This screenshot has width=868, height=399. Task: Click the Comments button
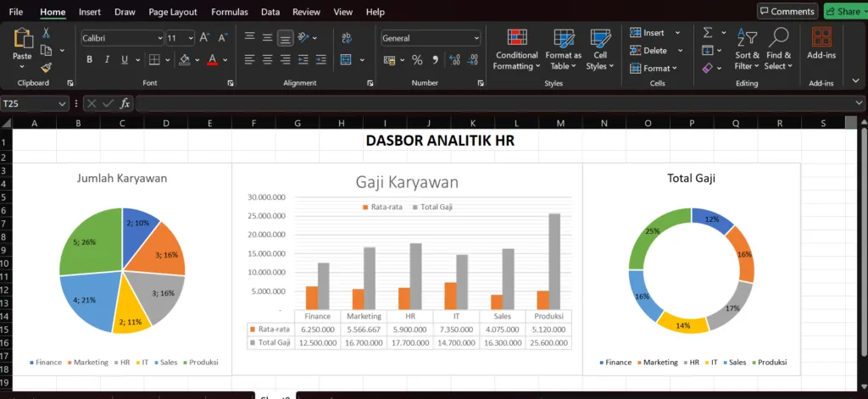[787, 11]
